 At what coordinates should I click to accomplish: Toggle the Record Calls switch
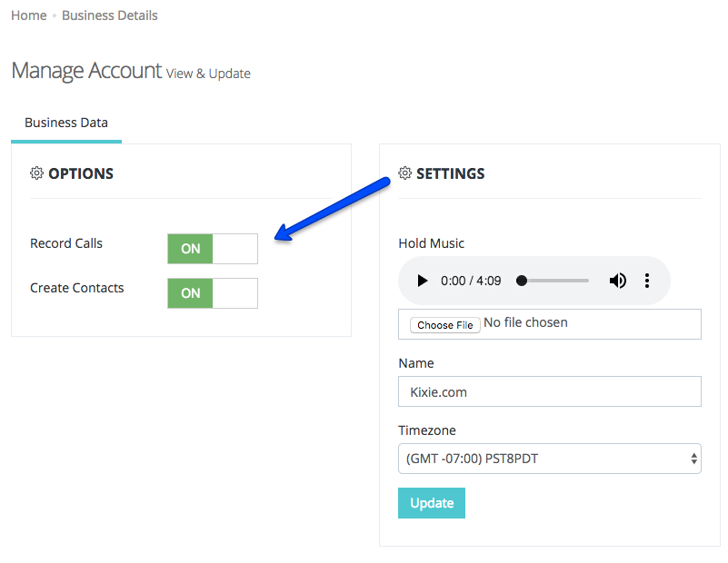tap(213, 249)
